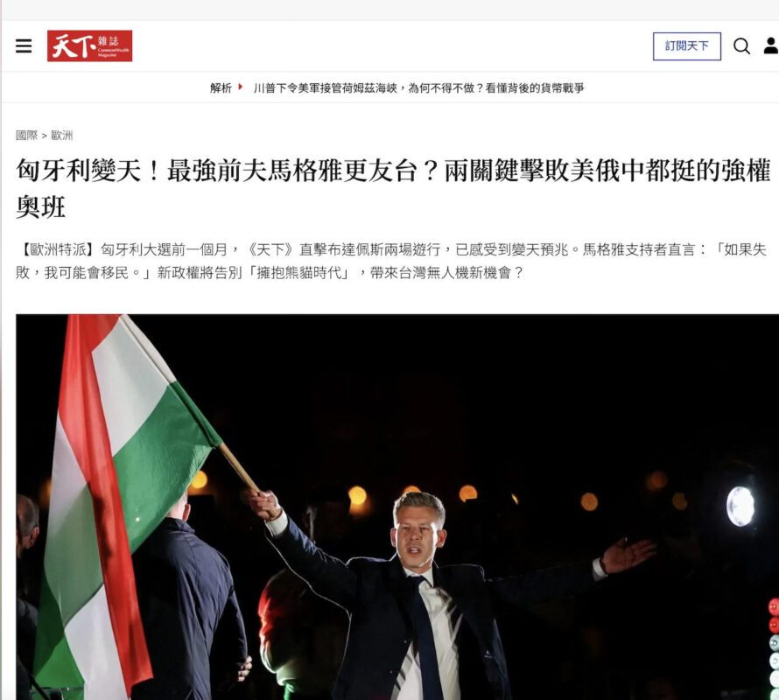Open the member account profile icon

771,45
